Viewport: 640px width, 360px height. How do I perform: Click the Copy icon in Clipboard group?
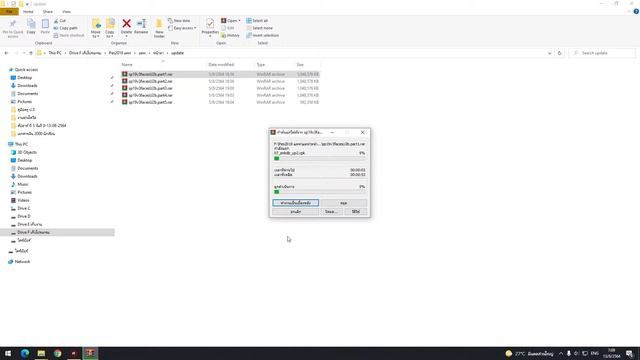click(x=31, y=27)
